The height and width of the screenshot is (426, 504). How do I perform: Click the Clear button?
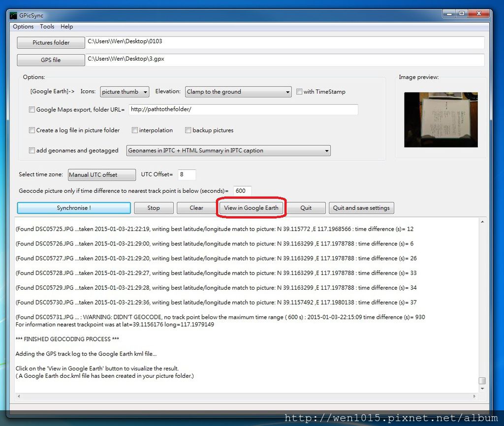[x=196, y=208]
